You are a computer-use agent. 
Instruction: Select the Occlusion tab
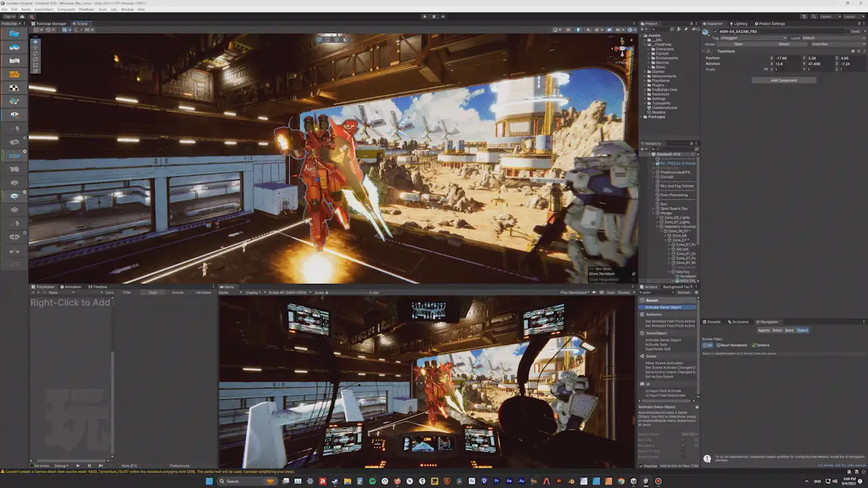738,322
